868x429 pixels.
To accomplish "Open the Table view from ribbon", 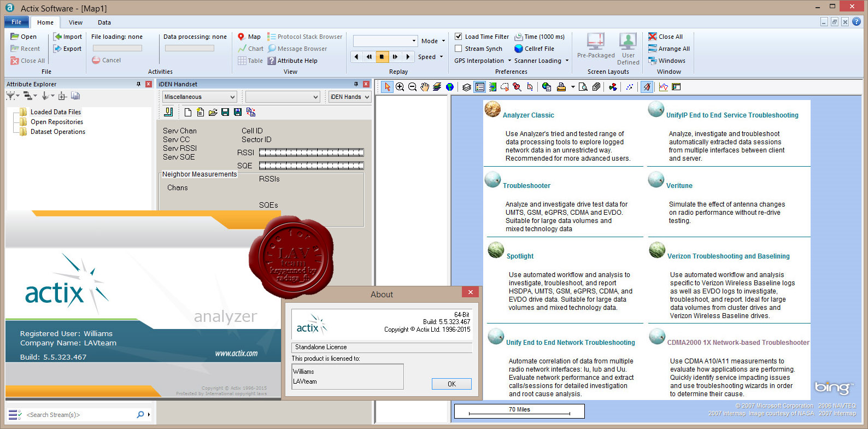I will pyautogui.click(x=250, y=61).
